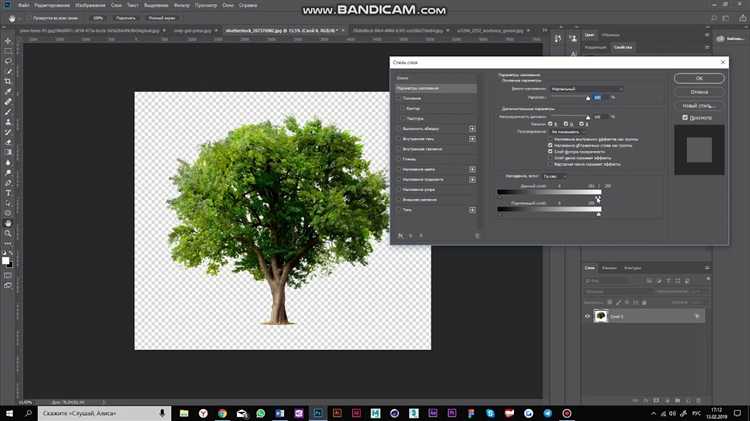750x421 pixels.
Task: Add another Stroke effect with plus icon
Action: pyautogui.click(x=472, y=129)
